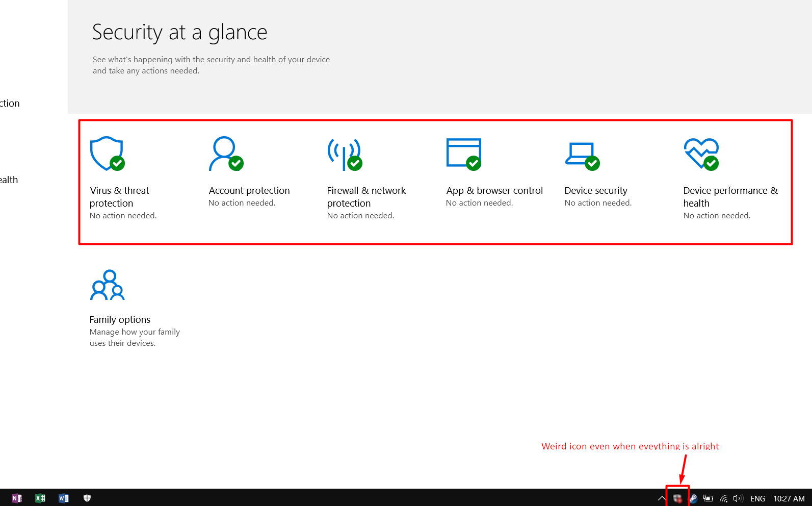Click 'Manage how your family uses their devices' text
The image size is (812, 506).
click(135, 337)
